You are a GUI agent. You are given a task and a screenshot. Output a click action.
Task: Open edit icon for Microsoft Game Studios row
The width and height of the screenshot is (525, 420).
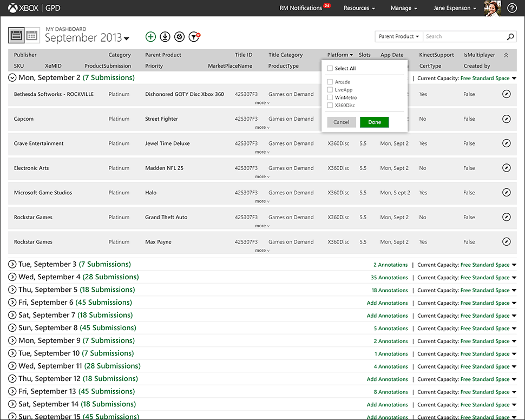[x=507, y=193]
